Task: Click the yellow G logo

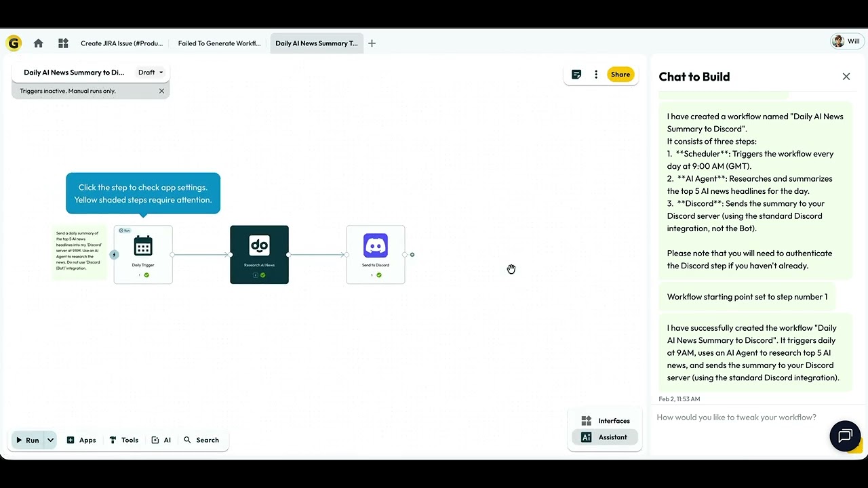Action: (x=14, y=43)
